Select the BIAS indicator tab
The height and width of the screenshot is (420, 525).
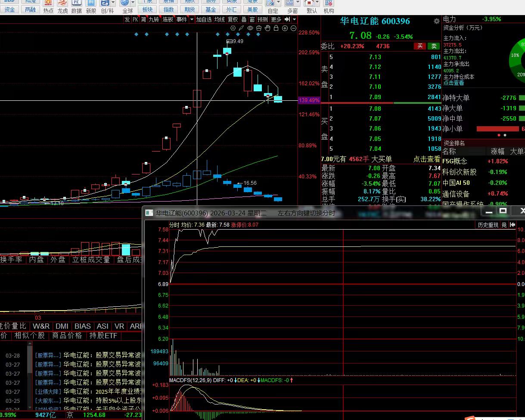82,326
